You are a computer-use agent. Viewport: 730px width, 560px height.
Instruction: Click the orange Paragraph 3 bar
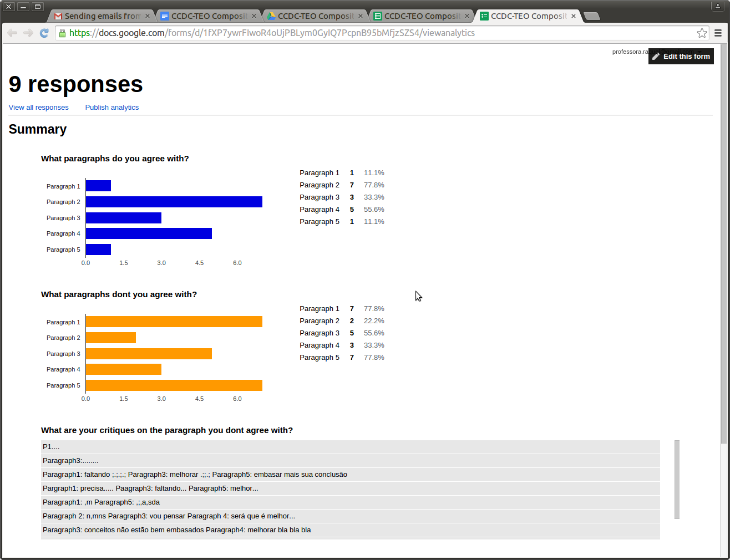coord(149,354)
